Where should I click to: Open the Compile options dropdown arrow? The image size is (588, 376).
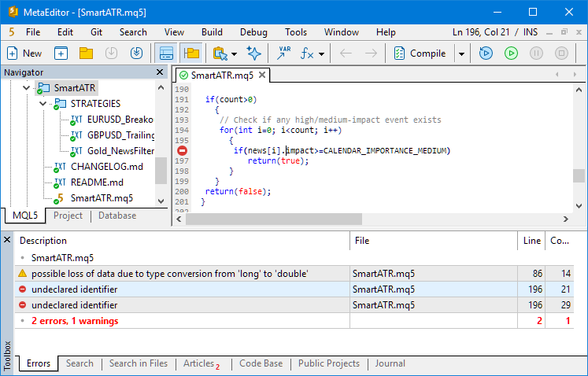click(461, 54)
